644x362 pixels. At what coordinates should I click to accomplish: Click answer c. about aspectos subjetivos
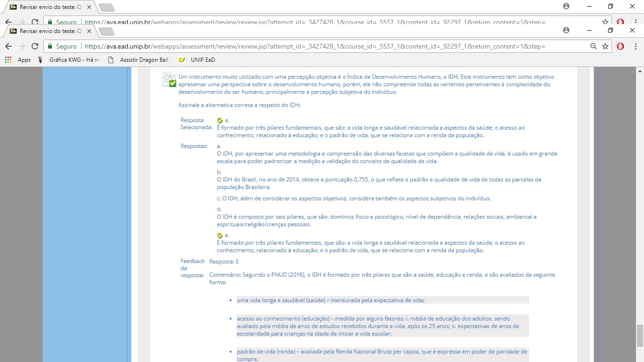point(354,198)
